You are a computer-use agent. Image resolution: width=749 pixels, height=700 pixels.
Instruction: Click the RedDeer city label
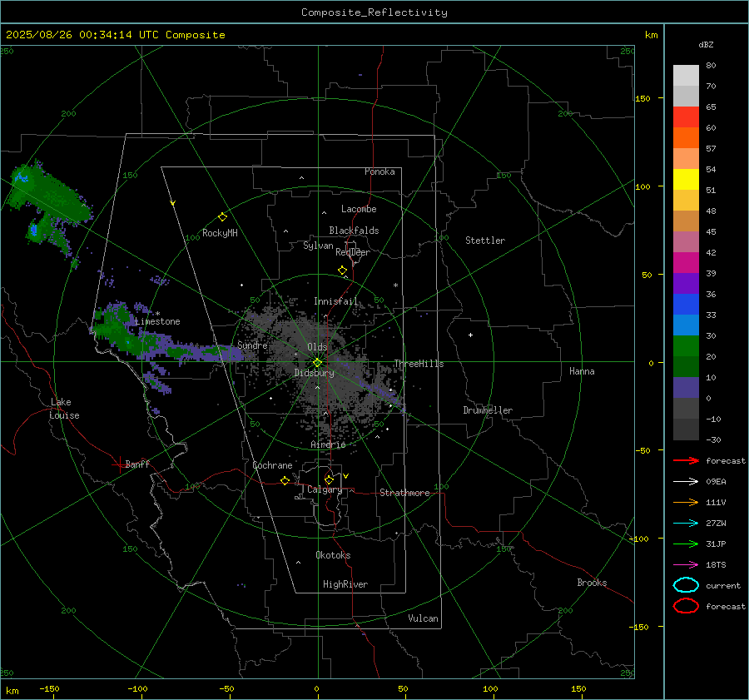point(353,252)
